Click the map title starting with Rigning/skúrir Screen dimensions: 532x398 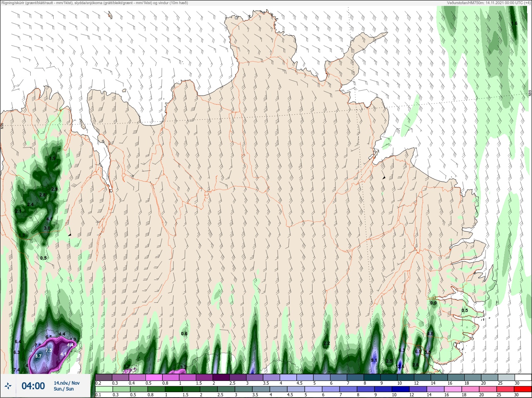pos(94,3)
